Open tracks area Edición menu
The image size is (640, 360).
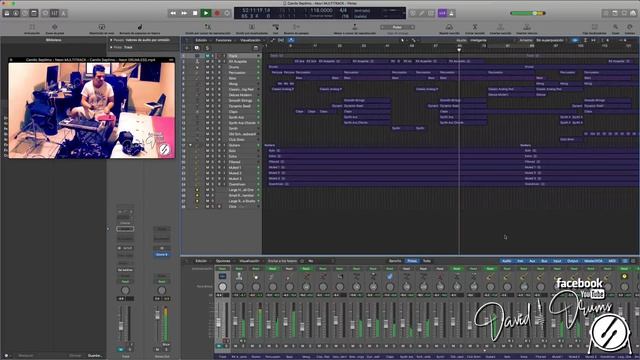tap(201, 40)
